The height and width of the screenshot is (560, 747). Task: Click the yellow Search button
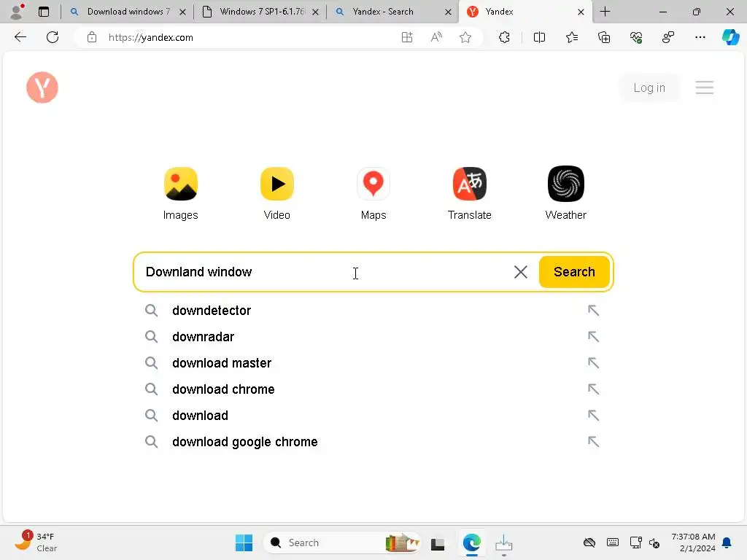(x=574, y=272)
